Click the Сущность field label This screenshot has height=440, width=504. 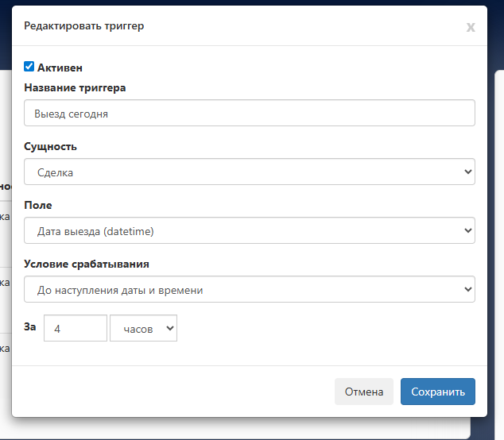pyautogui.click(x=51, y=146)
